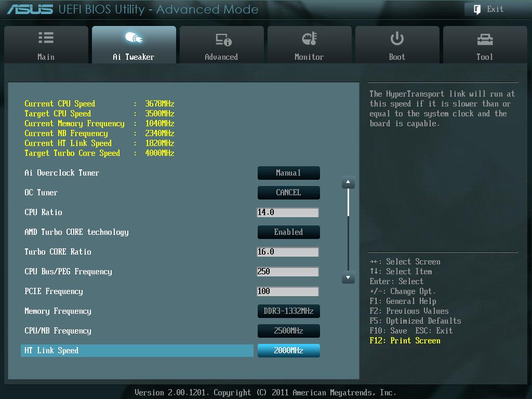The width and height of the screenshot is (532, 399).
Task: Click the F1: General Help hint
Action: [x=403, y=301]
